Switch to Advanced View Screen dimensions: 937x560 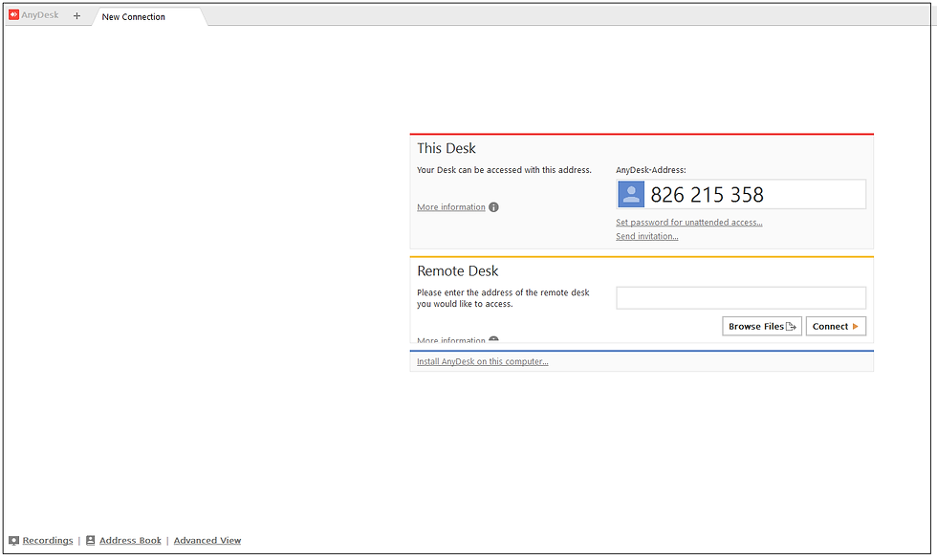[207, 540]
